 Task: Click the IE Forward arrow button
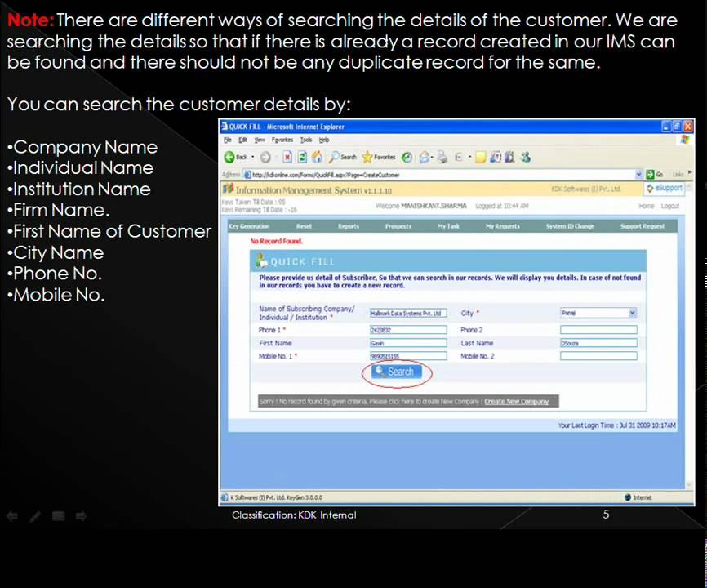pos(265,157)
